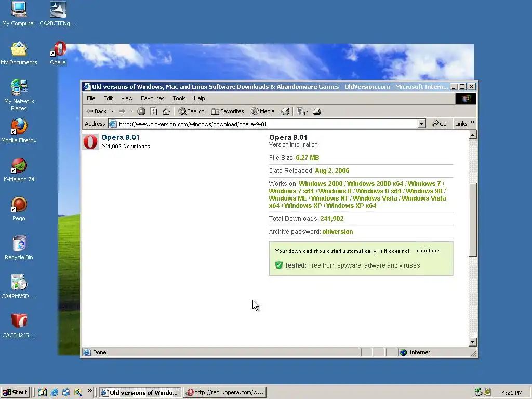Image resolution: width=532 pixels, height=399 pixels.
Task: Expand the Links toolbar chevron
Action: coord(473,122)
